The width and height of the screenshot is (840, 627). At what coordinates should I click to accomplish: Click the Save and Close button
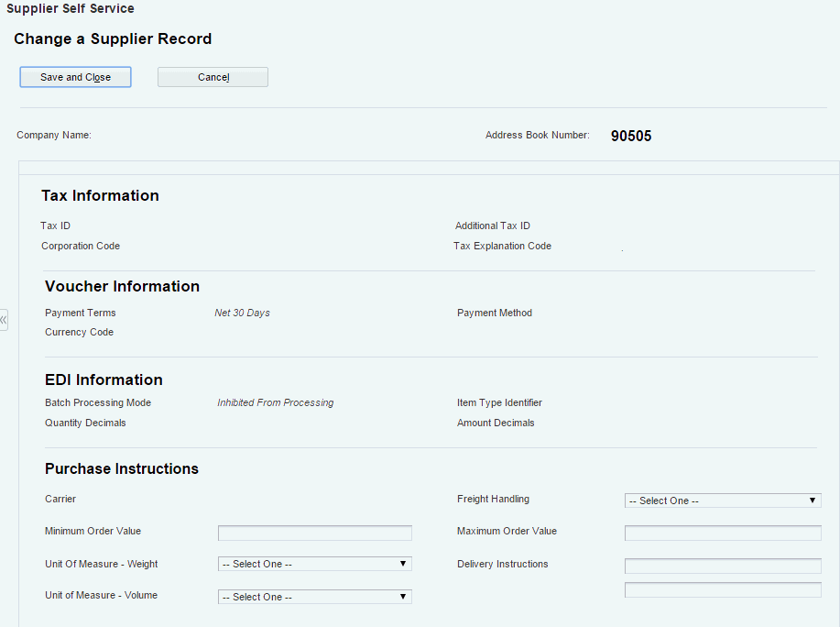[75, 77]
